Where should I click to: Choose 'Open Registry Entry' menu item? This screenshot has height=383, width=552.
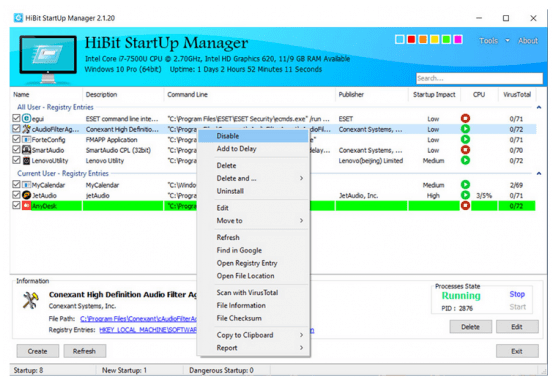(253, 263)
